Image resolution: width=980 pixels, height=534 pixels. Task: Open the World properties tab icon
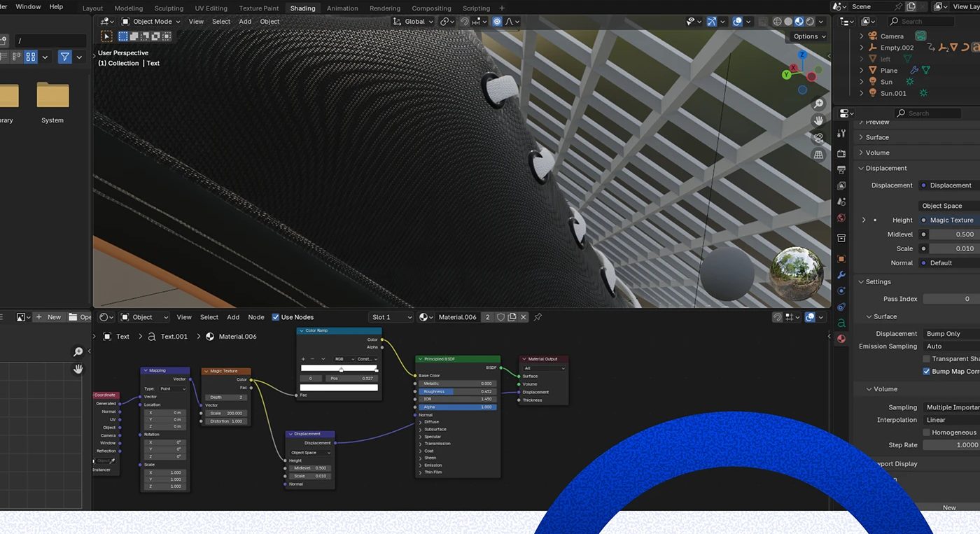(x=841, y=218)
